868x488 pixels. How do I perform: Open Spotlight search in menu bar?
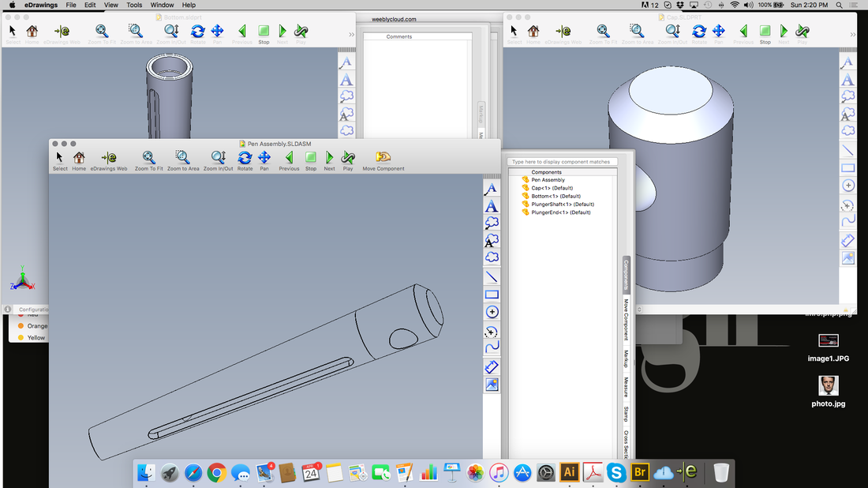tap(840, 5)
